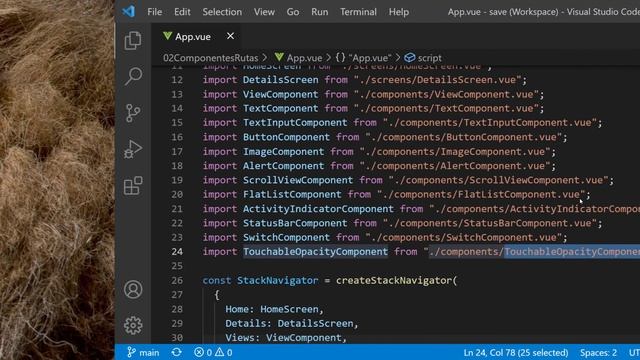Click the VS Code logo icon
This screenshot has width=640, height=360.
coord(129,11)
